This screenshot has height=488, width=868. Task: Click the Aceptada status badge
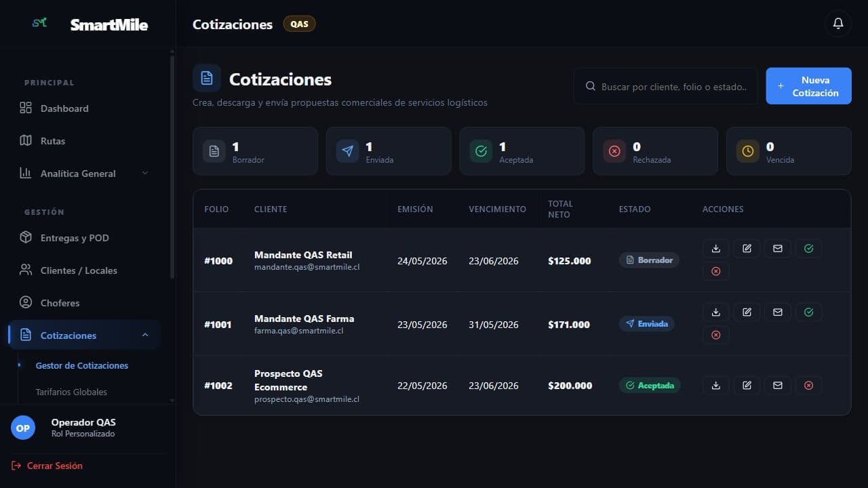(x=650, y=386)
